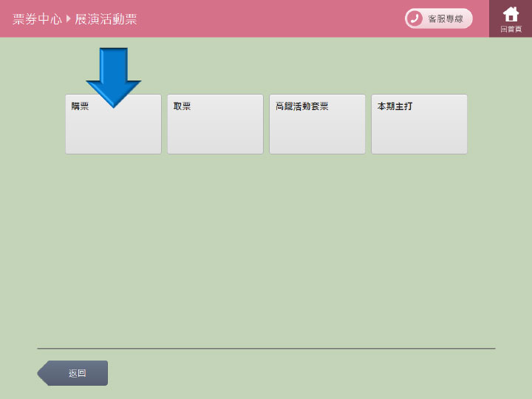Click the phone icon in customer service button
The height and width of the screenshot is (399, 532).
(x=415, y=18)
